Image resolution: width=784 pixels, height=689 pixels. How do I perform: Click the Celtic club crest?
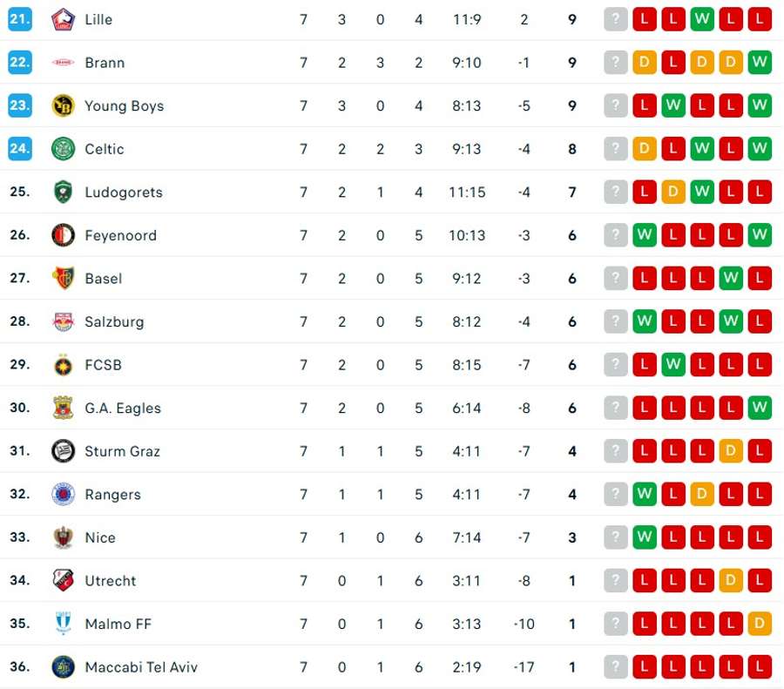click(64, 149)
